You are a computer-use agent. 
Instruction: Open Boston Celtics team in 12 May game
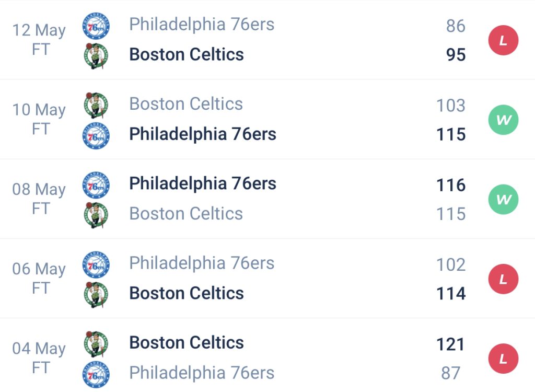pos(187,54)
